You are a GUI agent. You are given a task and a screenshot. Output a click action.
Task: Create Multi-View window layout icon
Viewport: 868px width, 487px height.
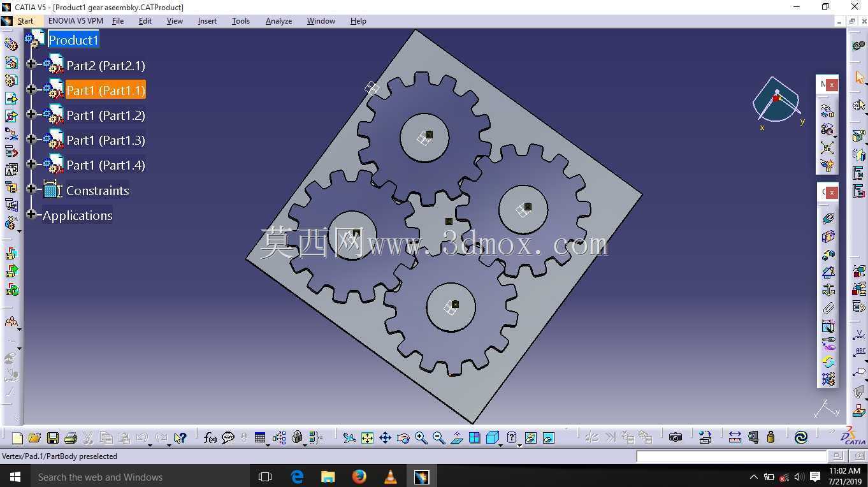[x=474, y=438]
